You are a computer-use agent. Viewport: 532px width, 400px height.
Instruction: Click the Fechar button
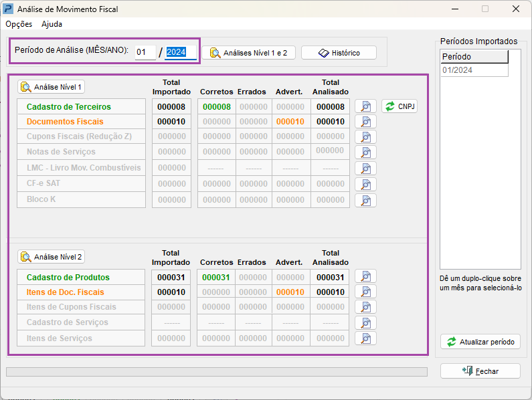click(480, 371)
